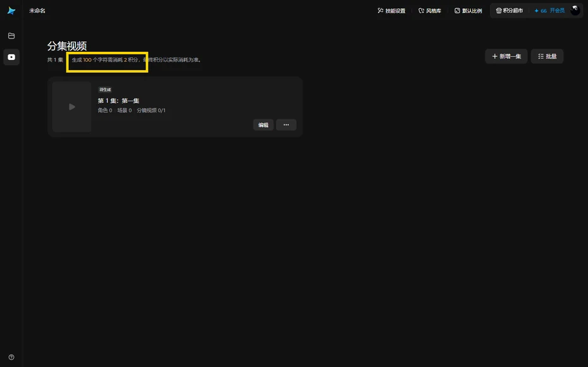Open the help question mark icon
The height and width of the screenshot is (367, 588).
[x=11, y=358]
